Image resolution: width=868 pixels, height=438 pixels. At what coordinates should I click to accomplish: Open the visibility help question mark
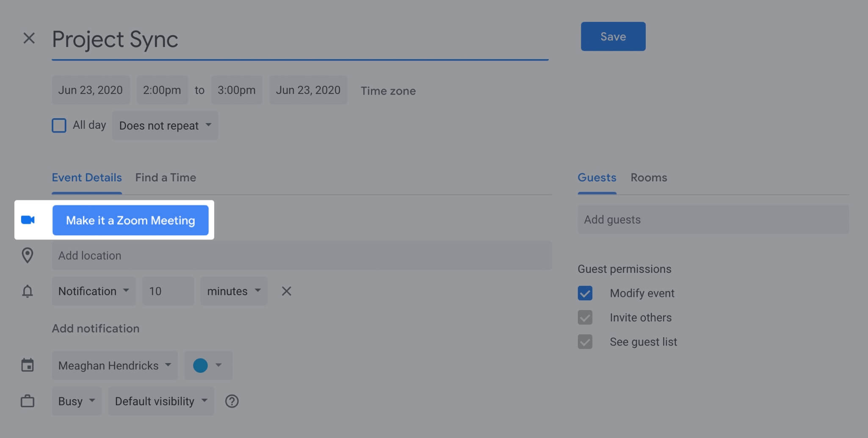[232, 401]
